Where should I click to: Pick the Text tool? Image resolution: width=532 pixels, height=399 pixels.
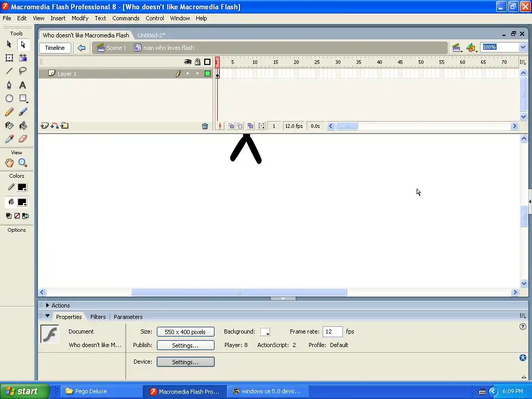[23, 85]
